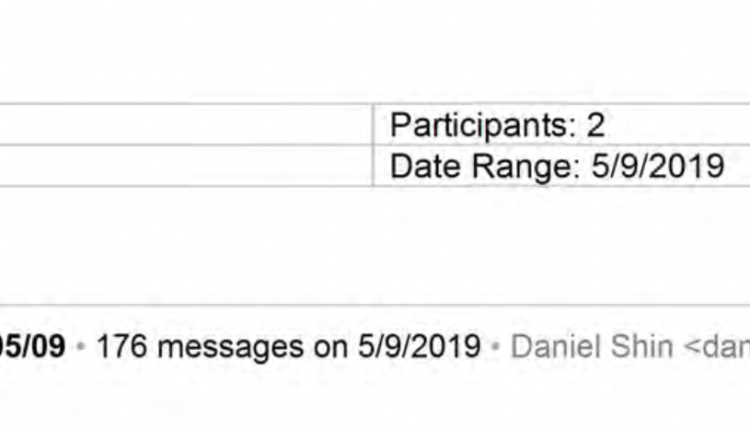Click the "Date Range: 5/9/2019" table cell
Viewport: 750px width, 430px height.
[560, 166]
